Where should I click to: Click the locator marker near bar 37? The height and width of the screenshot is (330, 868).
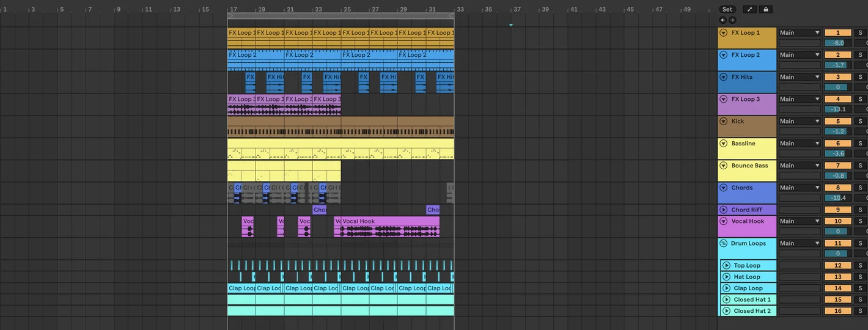coord(511,25)
